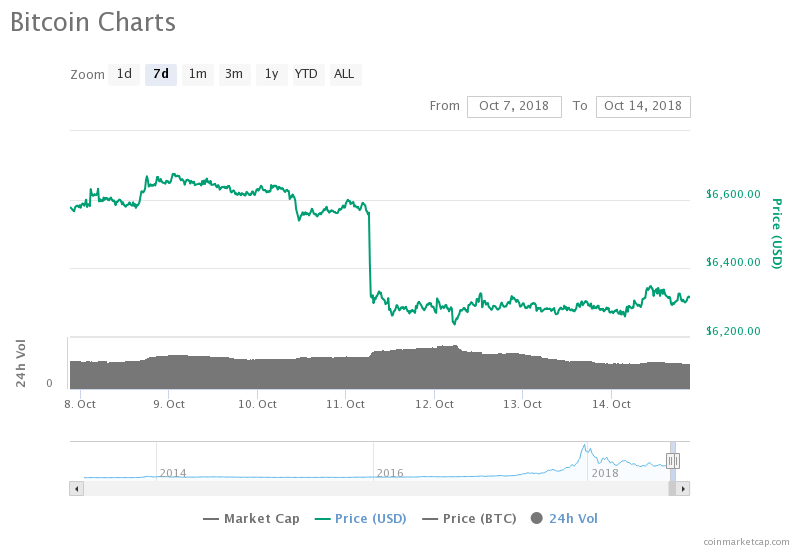Click the 10. Oct axis label
The image size is (800, 550).
tap(258, 405)
